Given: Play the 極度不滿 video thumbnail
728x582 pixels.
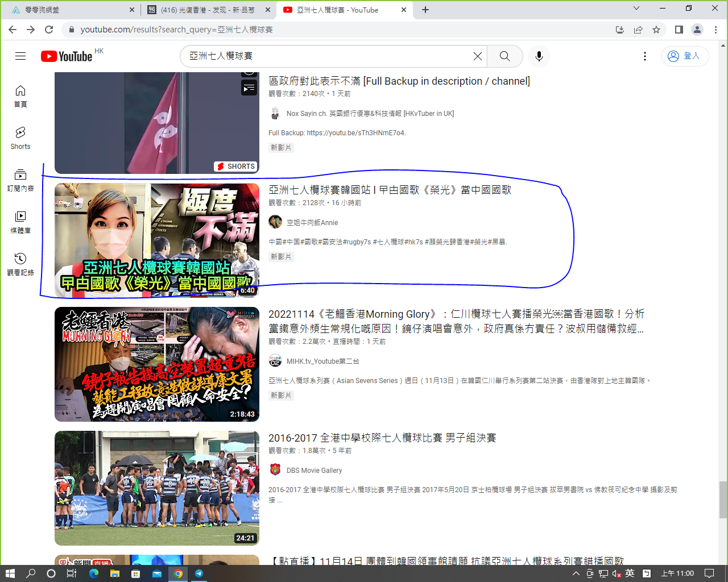Looking at the screenshot, I should coord(157,240).
